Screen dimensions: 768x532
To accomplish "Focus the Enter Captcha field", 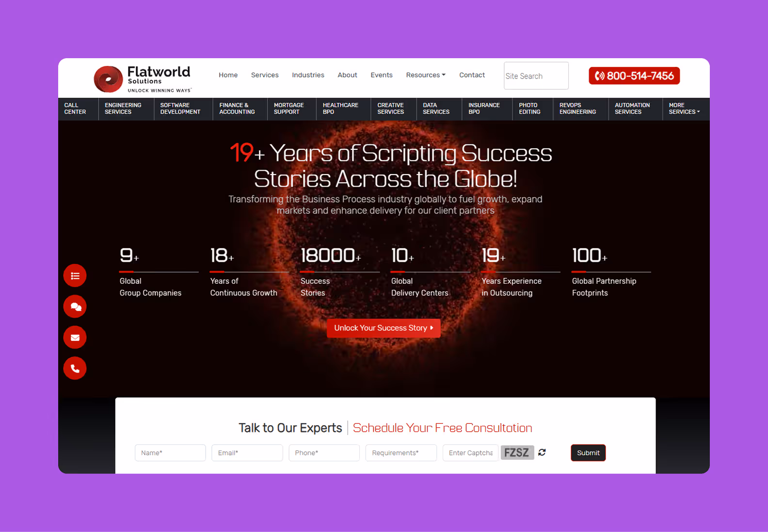I will click(x=470, y=453).
